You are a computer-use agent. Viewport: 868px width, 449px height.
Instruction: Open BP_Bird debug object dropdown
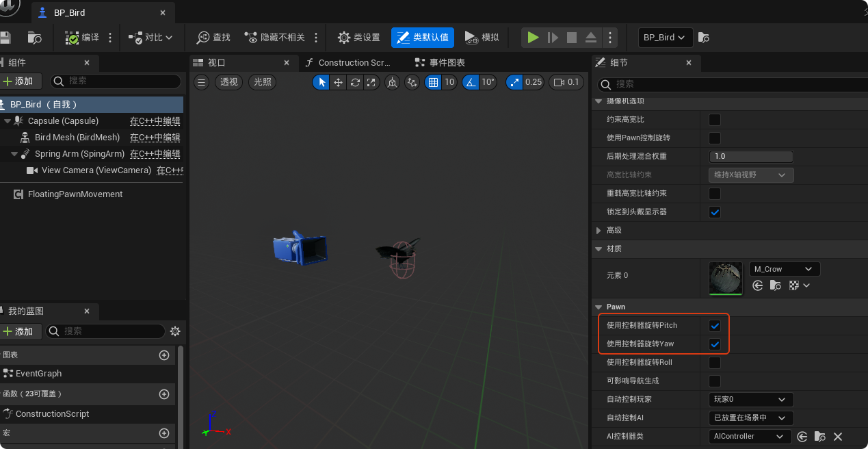pyautogui.click(x=665, y=38)
